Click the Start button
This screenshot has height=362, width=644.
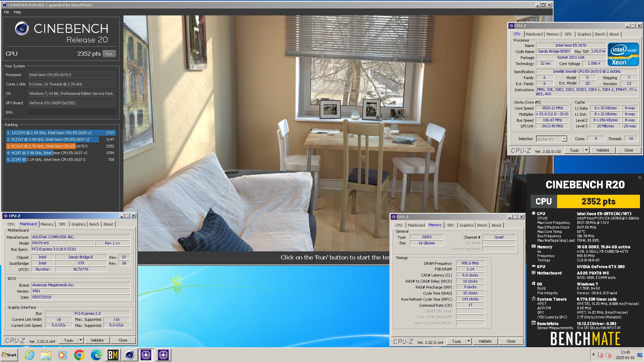[9, 355]
